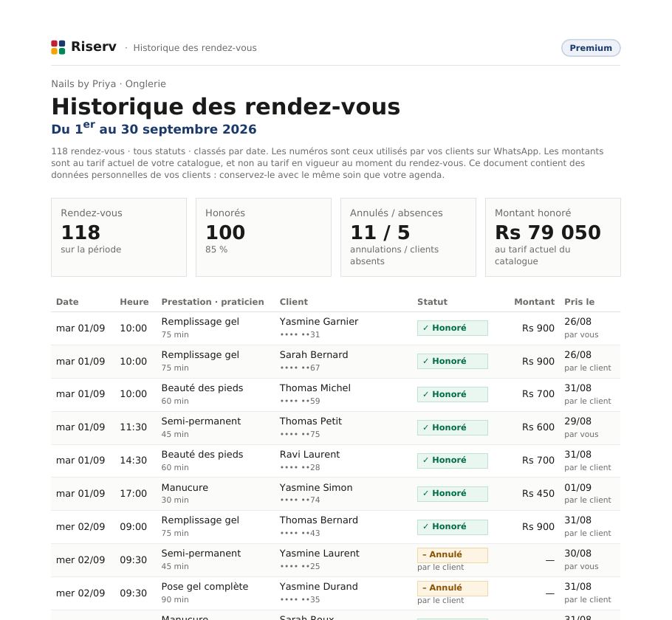
Task: Click the Montant honoré Rs 79 050 card
Action: point(553,237)
